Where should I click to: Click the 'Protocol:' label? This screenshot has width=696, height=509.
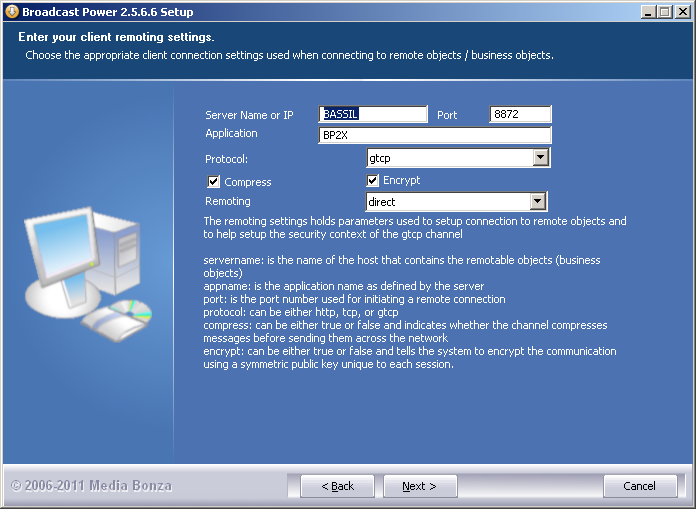click(x=226, y=159)
